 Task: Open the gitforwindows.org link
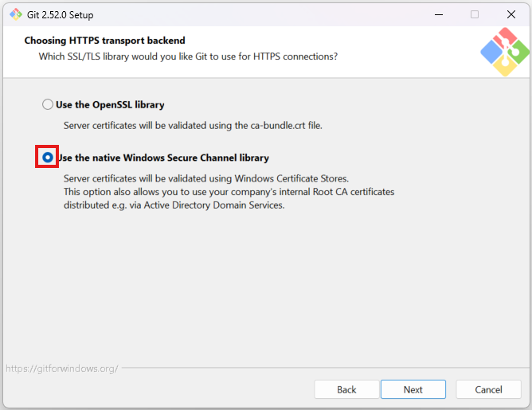coord(62,369)
